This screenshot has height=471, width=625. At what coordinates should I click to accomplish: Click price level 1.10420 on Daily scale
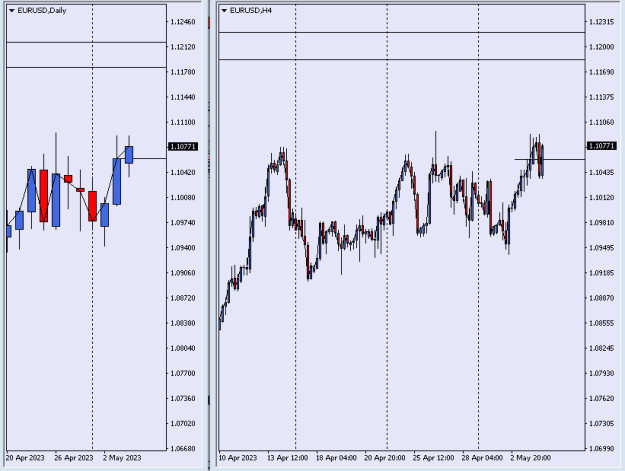(x=183, y=173)
